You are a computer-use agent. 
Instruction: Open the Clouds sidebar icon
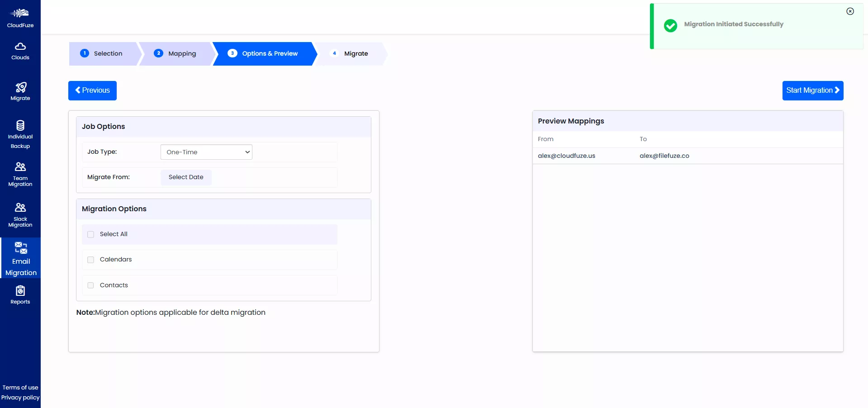pyautogui.click(x=20, y=47)
